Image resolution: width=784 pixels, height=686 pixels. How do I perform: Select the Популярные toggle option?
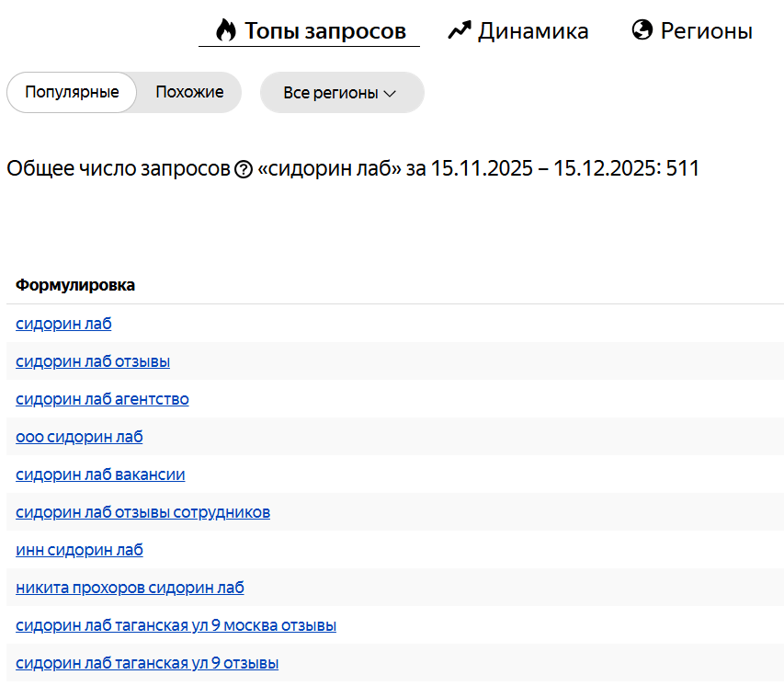(72, 92)
